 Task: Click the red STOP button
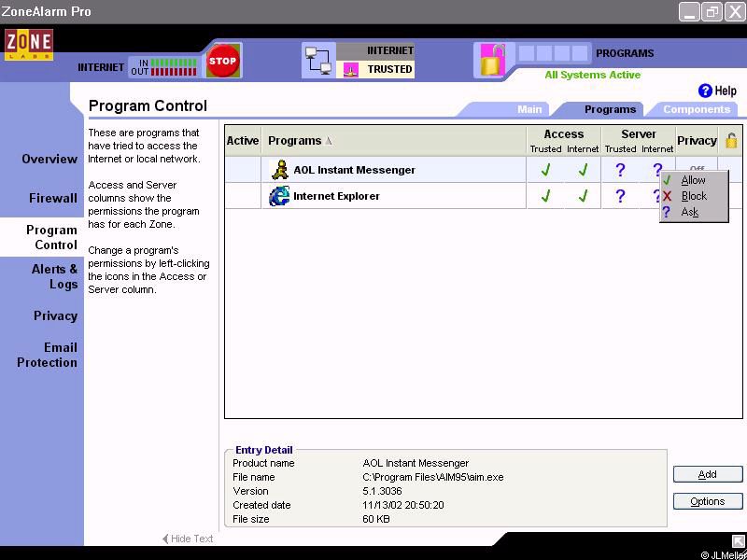pos(222,61)
